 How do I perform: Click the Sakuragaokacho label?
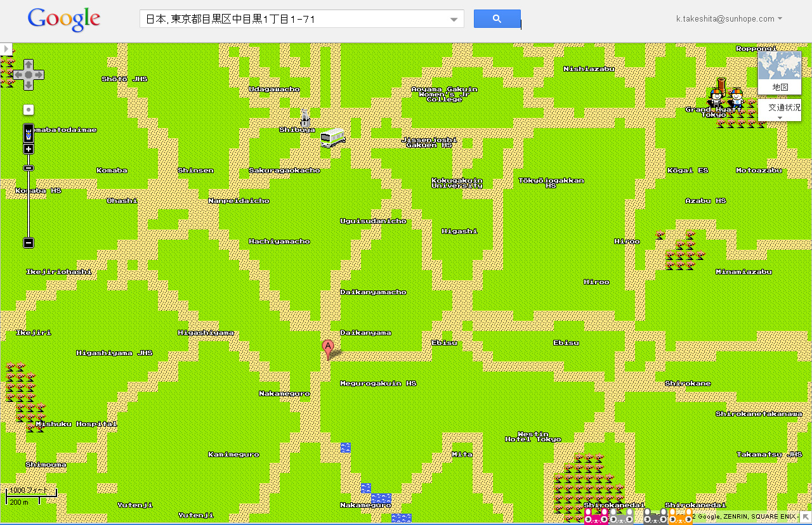(284, 171)
